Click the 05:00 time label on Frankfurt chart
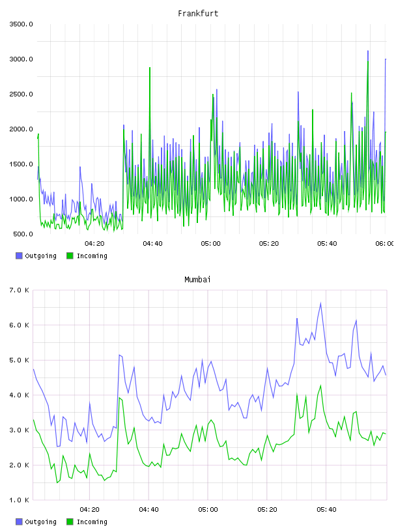Viewport: 396px width, 532px height. point(210,243)
